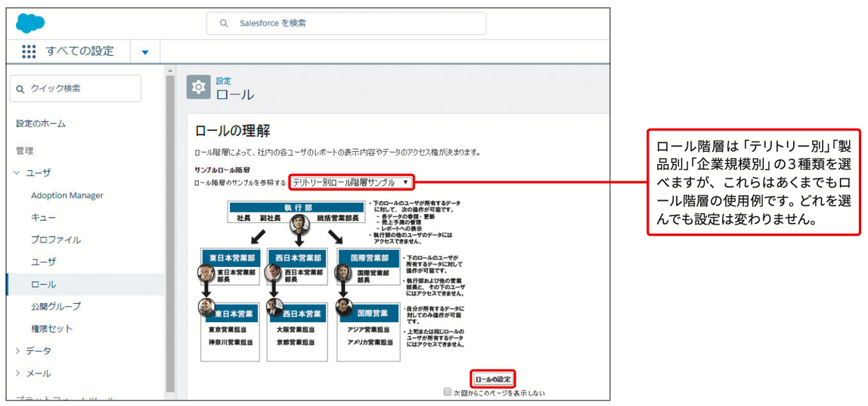Click 東京営業担当 text in diagram
The width and height of the screenshot is (868, 406).
click(x=227, y=331)
